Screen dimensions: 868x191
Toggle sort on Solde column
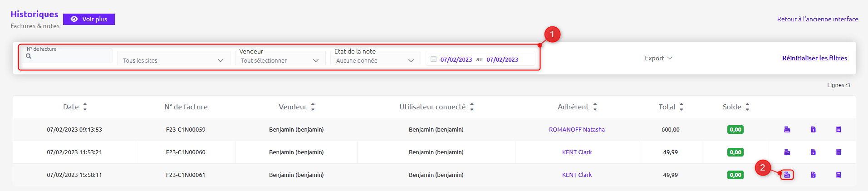747,107
